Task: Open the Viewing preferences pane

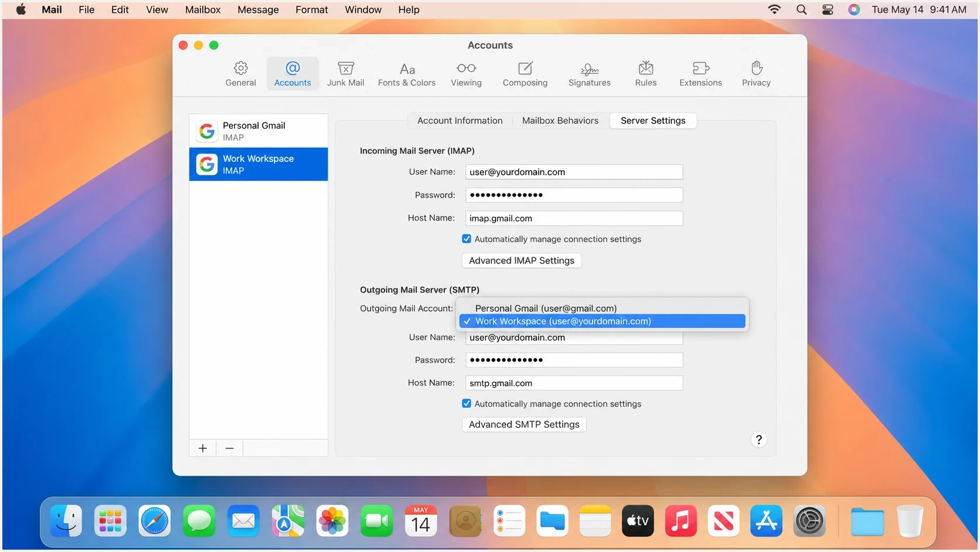Action: (466, 74)
